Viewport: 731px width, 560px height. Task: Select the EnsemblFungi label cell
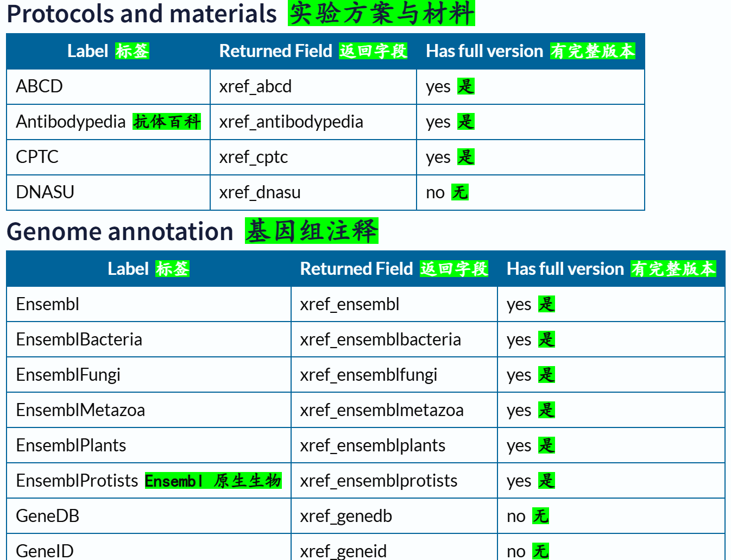click(x=149, y=375)
